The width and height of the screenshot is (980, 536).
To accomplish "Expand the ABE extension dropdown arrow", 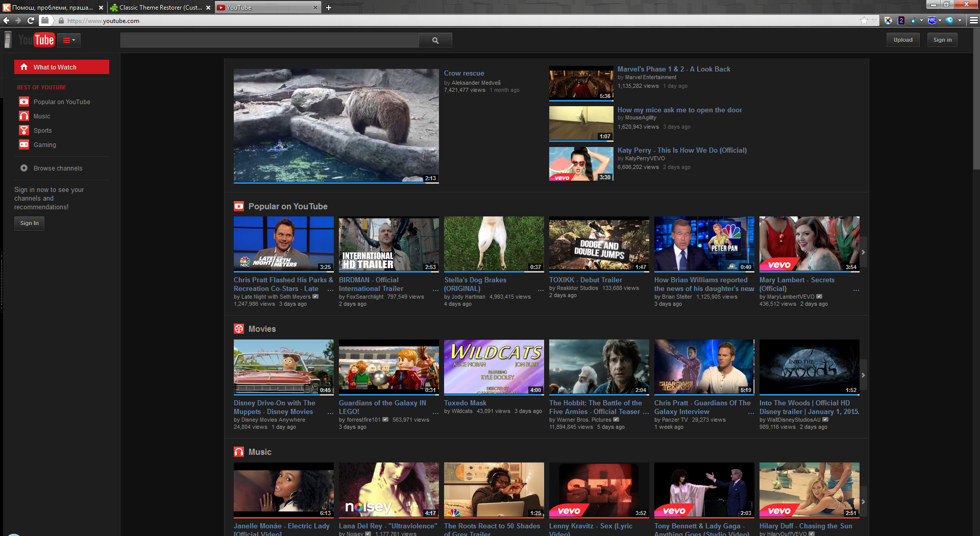I will pos(940,20).
